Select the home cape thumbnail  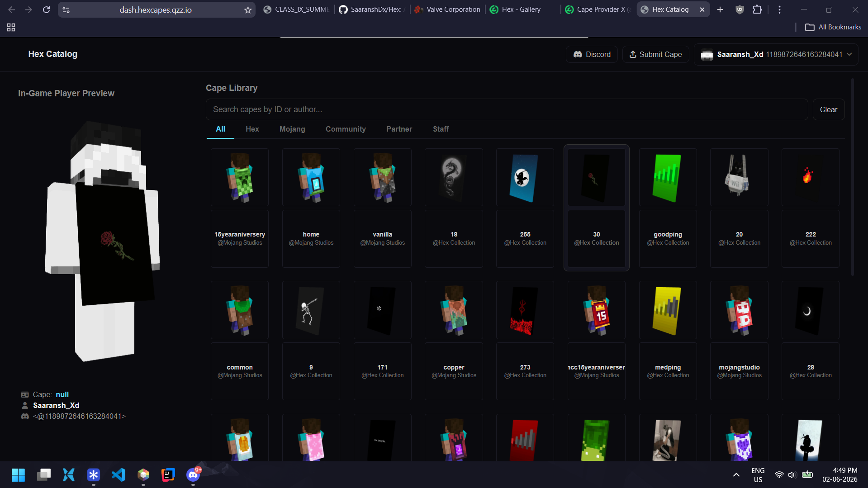coord(311,177)
